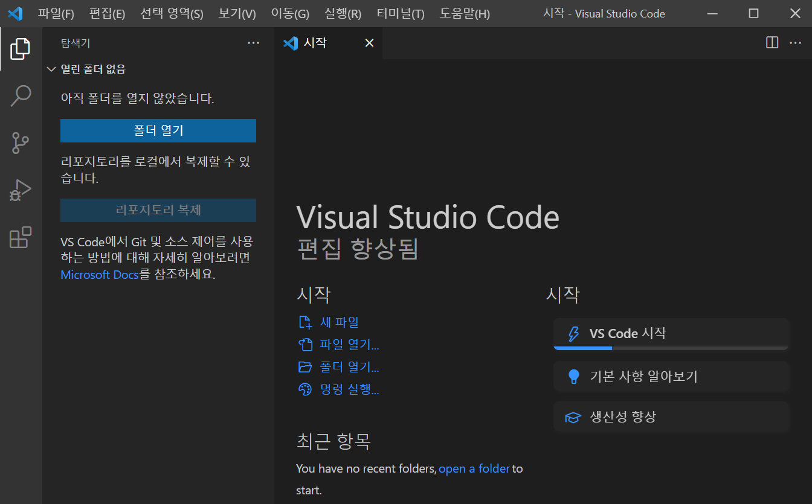Click the open a folder link
The height and width of the screenshot is (504, 812).
[474, 468]
